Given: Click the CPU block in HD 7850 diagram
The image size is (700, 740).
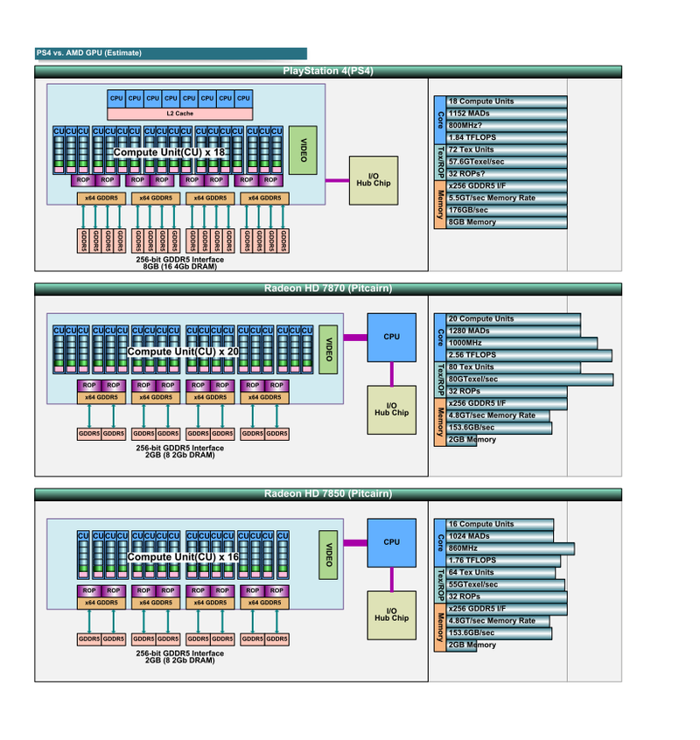Looking at the screenshot, I should coord(391,542).
